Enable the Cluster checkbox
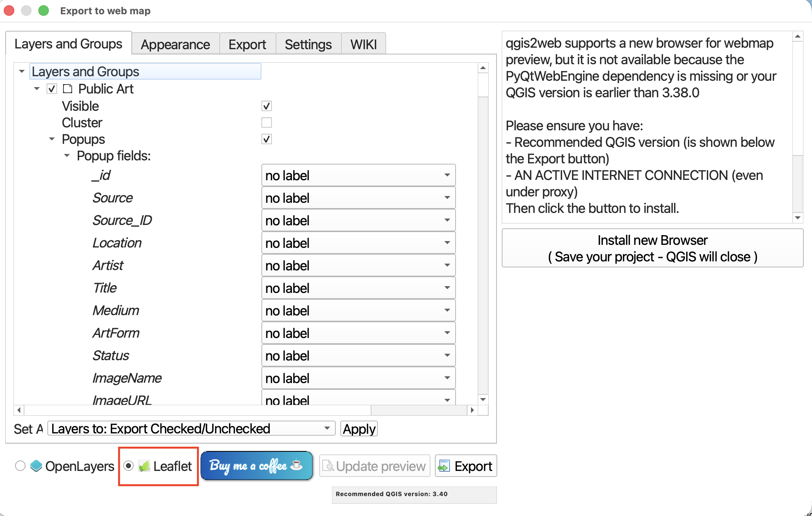This screenshot has height=516, width=812. coord(267,123)
